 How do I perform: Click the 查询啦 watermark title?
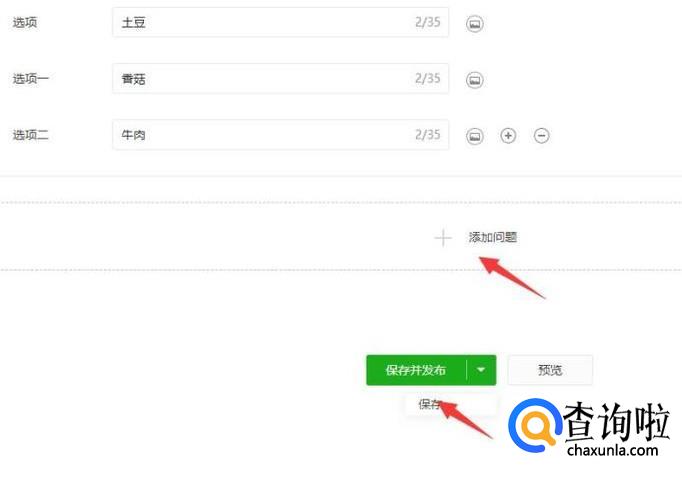(616, 422)
